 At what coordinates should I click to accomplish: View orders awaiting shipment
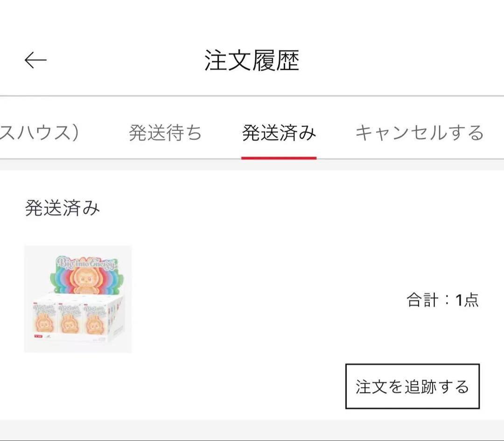[165, 133]
